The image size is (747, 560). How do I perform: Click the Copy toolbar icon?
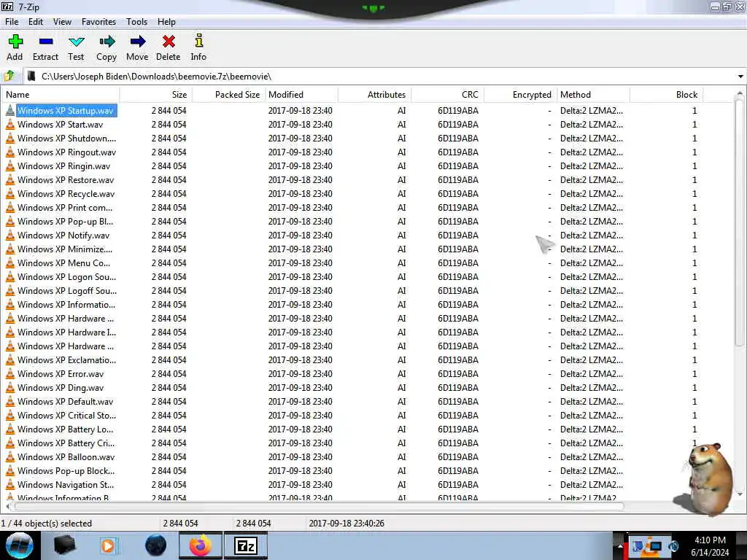(x=107, y=42)
